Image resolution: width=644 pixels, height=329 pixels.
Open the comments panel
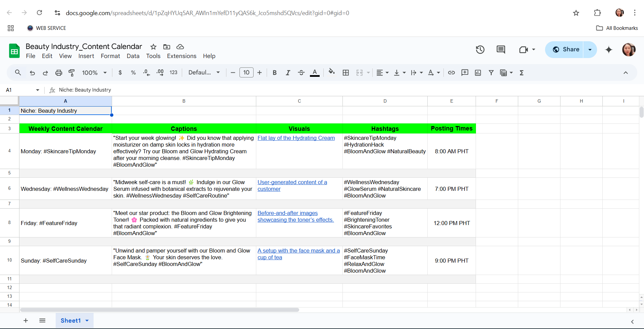[x=501, y=50]
